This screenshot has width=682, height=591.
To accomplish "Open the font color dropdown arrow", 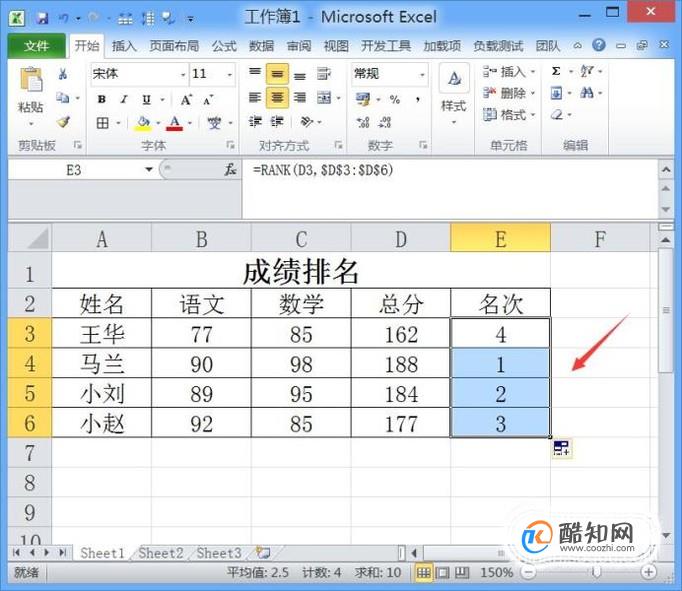I will 190,124.
